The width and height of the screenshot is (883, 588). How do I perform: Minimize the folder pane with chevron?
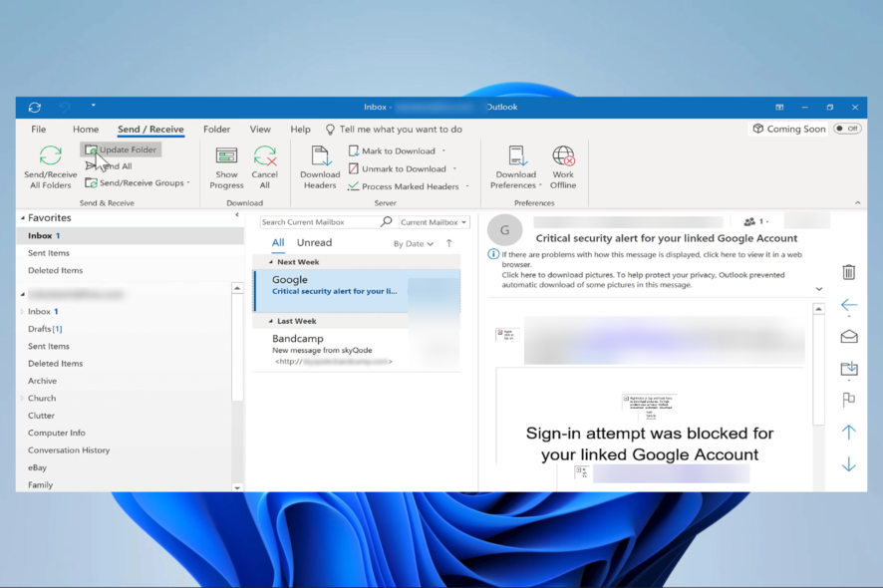tap(237, 215)
